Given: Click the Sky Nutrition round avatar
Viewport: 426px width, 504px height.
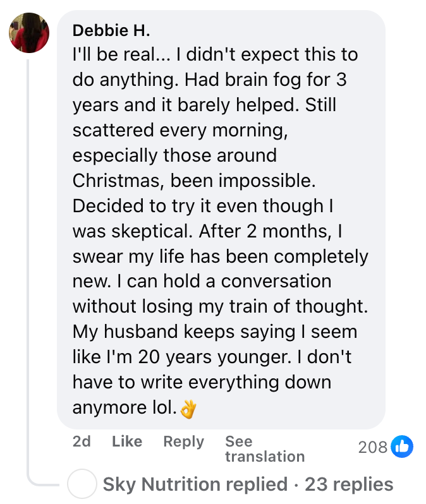Looking at the screenshot, I should click(x=82, y=484).
